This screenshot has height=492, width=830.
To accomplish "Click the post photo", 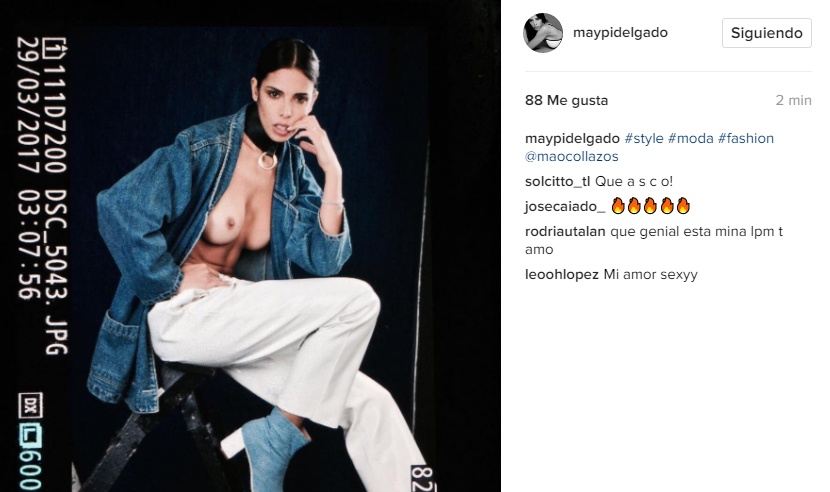I will (x=250, y=246).
